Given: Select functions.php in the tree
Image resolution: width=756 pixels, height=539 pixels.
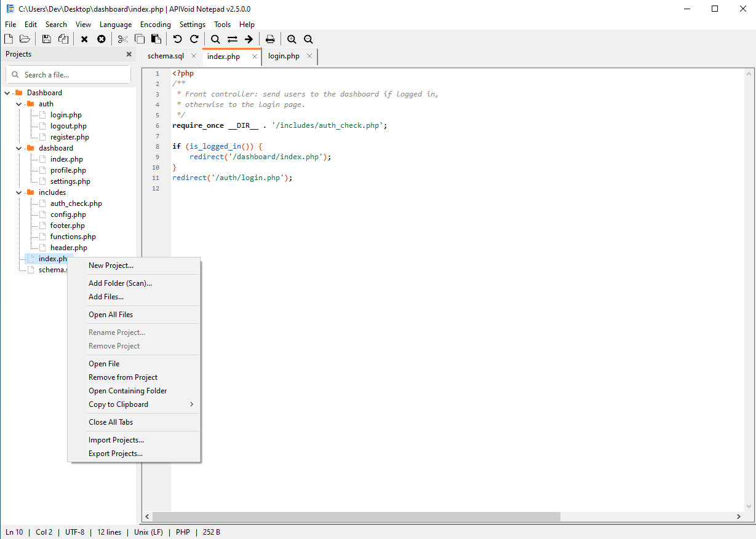Looking at the screenshot, I should pos(73,237).
